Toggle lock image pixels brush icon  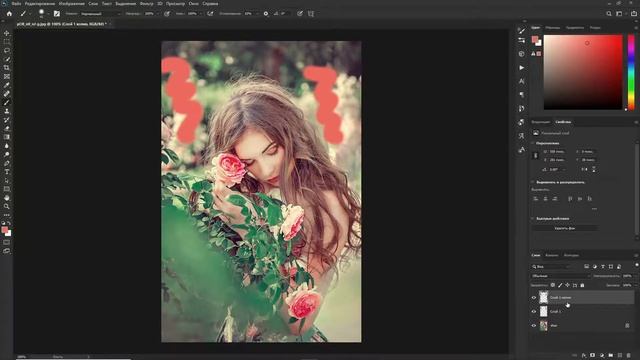point(560,285)
